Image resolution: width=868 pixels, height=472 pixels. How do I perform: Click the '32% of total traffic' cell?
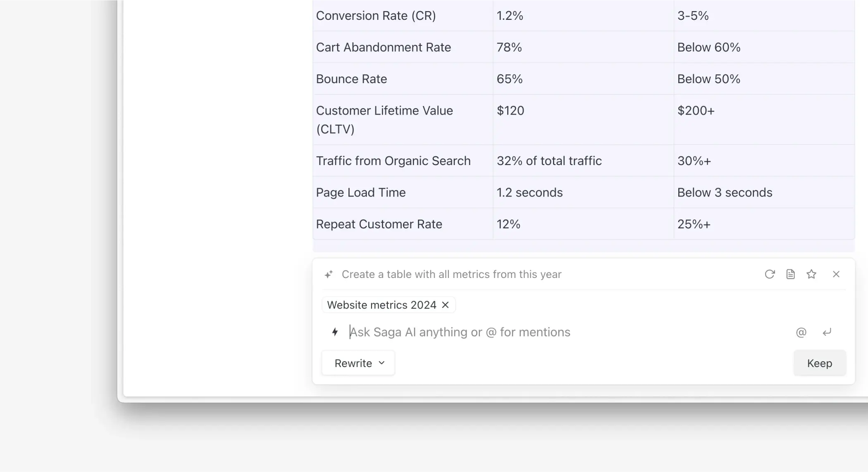click(x=549, y=161)
